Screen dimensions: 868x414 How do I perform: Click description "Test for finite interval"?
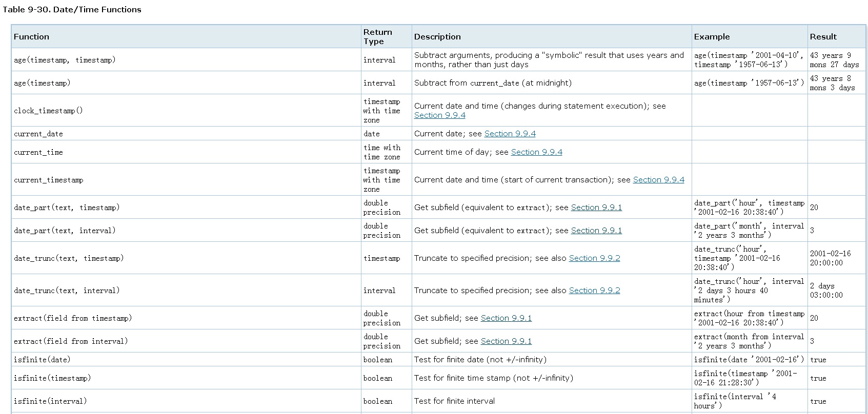[x=455, y=401]
